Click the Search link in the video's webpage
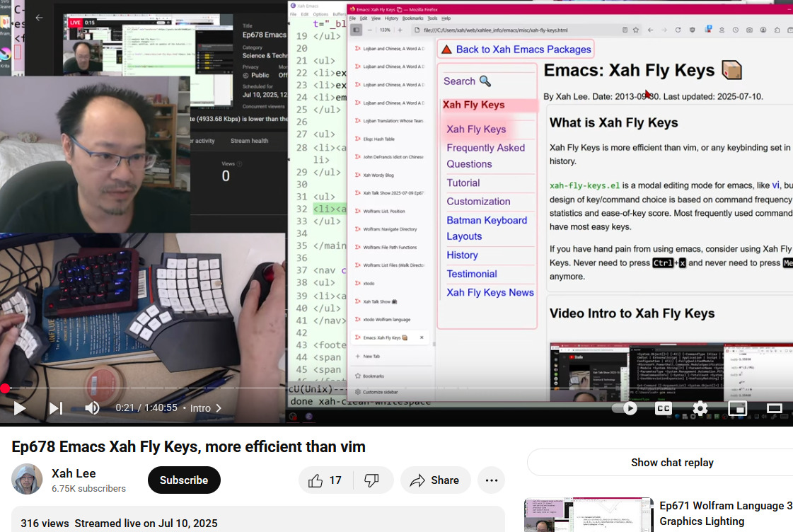This screenshot has height=532, width=793. point(467,81)
